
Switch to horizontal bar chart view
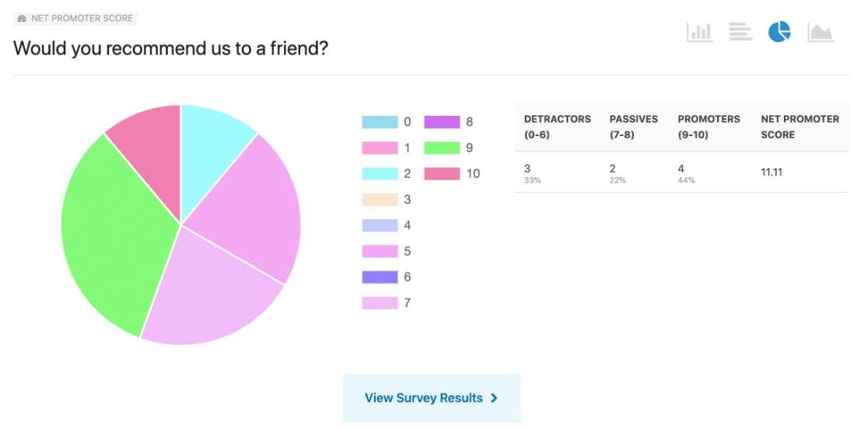[x=740, y=32]
